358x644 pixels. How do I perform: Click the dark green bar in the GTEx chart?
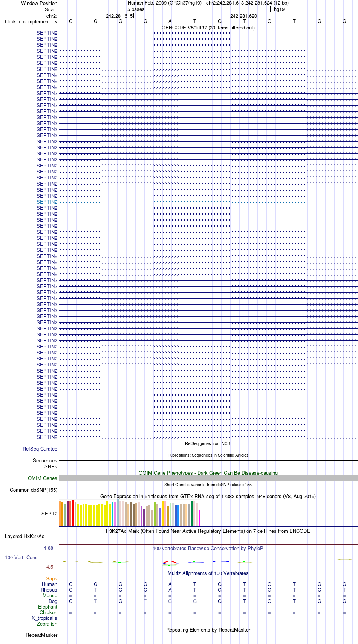coord(192,514)
